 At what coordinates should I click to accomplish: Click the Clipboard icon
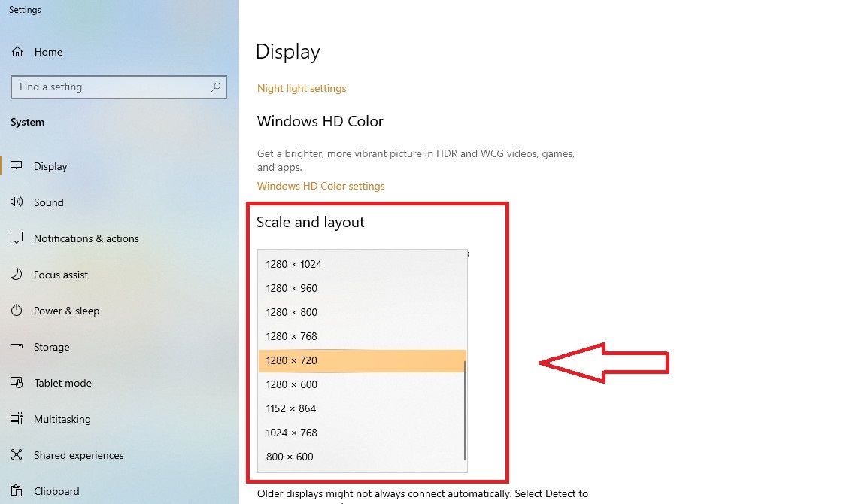point(17,490)
